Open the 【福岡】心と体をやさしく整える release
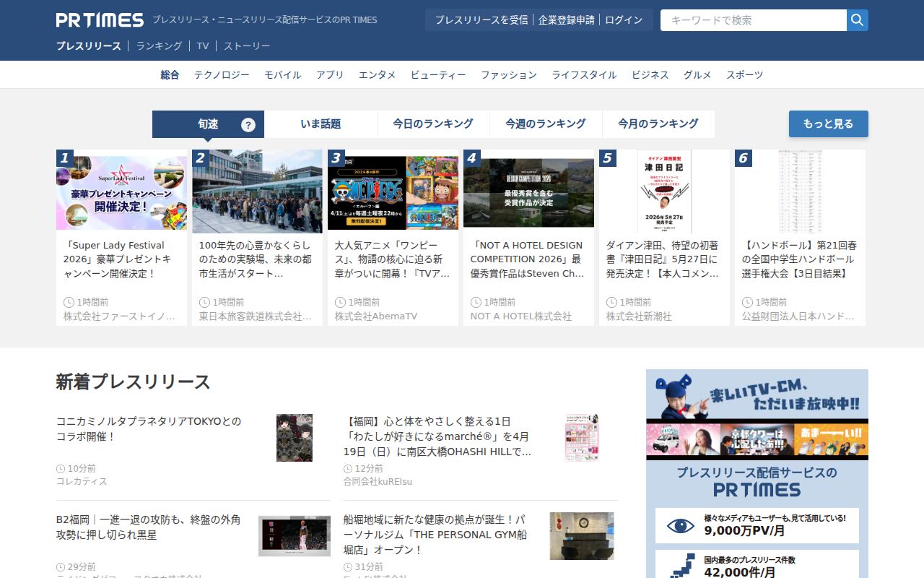This screenshot has width=924, height=578. pos(437,436)
